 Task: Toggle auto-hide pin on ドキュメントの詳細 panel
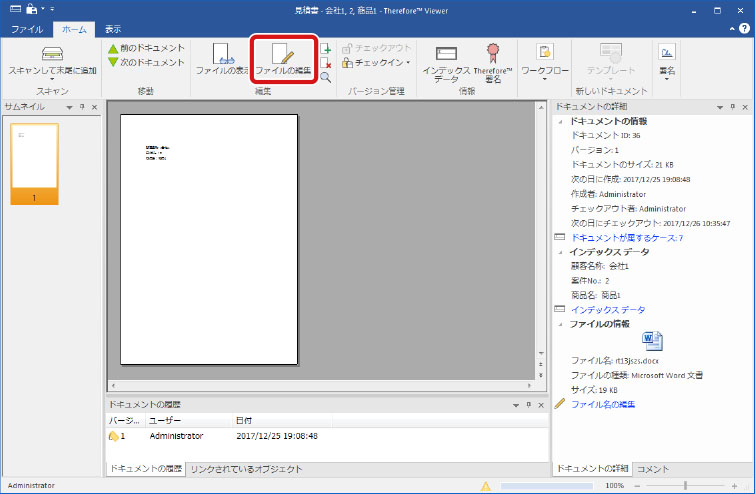point(732,106)
